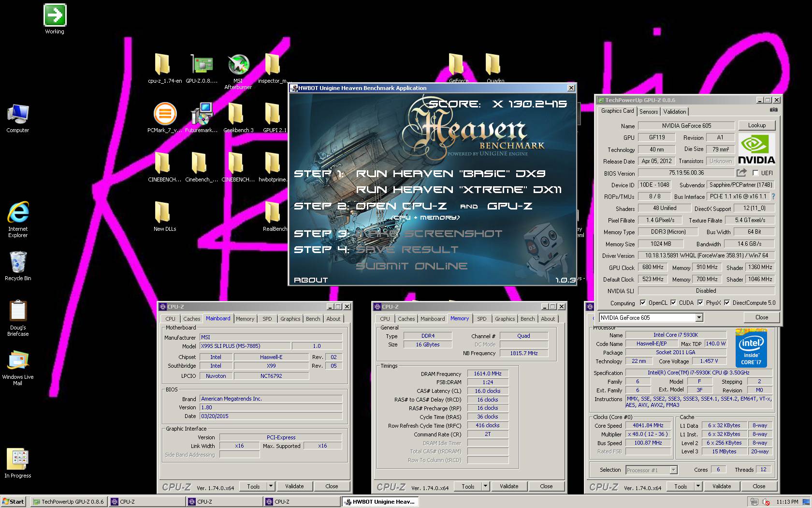Open Doug's Briefcase icon
Screen dimensions: 812x508
(x=18, y=311)
